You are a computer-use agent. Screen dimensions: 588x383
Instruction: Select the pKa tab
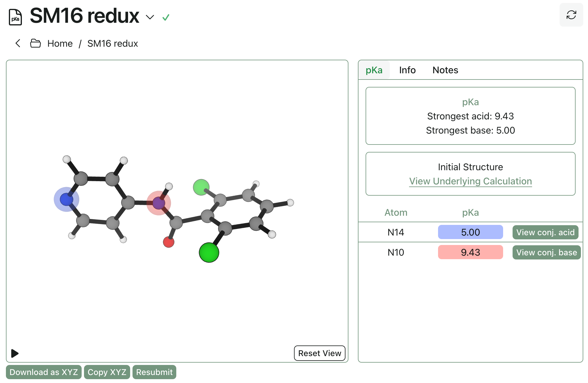coord(374,70)
